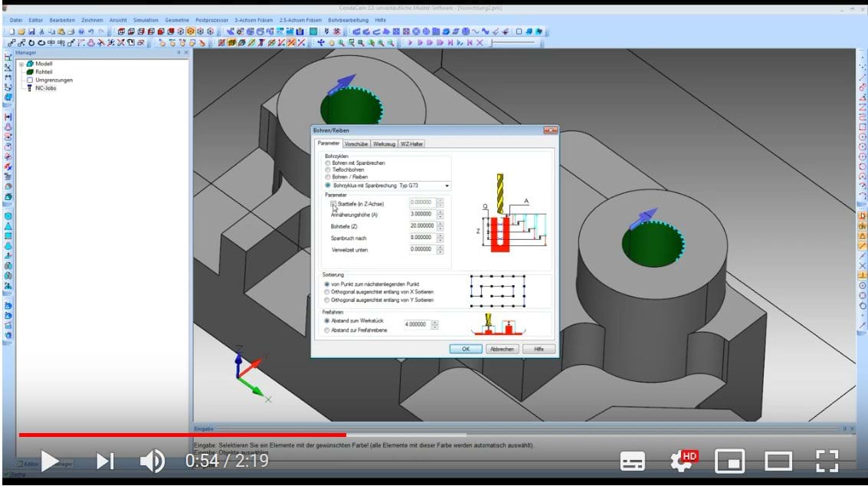
Task: Start simulation with first blue play arrow
Action: tap(410, 42)
